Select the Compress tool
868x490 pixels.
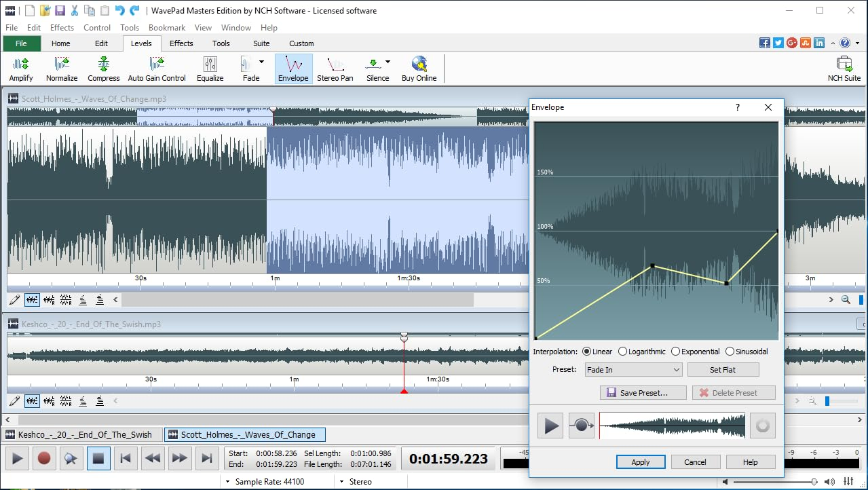[x=103, y=67]
